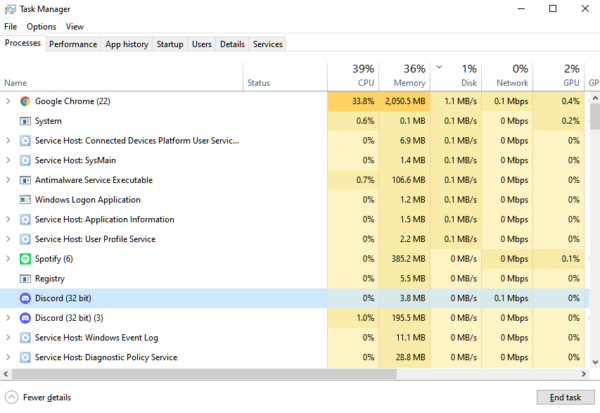This screenshot has height=413, width=600.
Task: Expand Service Host: Windows Event Log
Action: click(x=8, y=337)
